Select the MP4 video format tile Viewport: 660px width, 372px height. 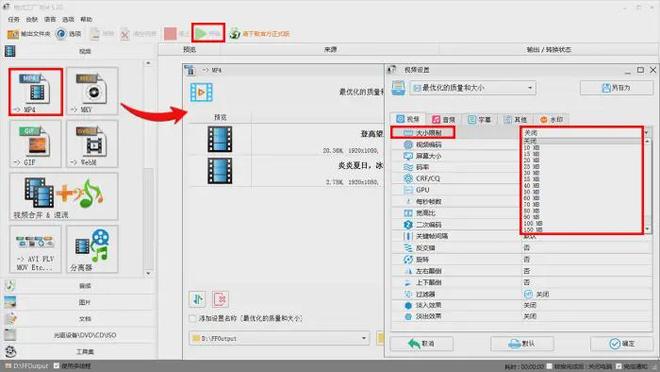[36, 92]
